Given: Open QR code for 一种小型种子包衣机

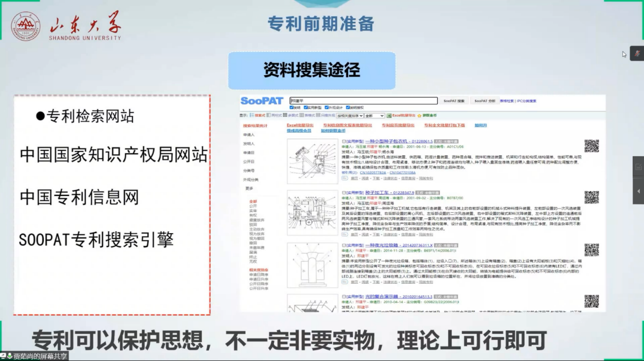Looking at the screenshot, I should click(591, 146).
